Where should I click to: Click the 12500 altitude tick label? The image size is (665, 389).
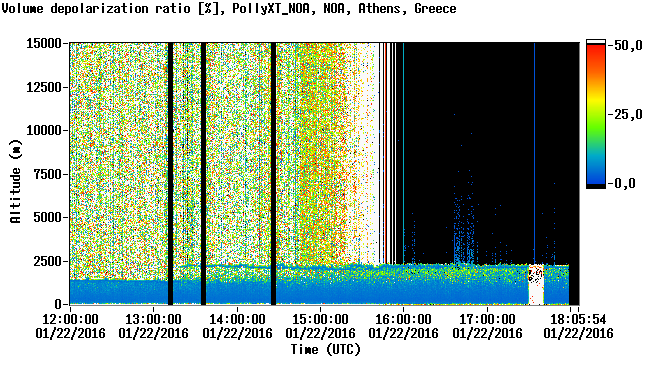[x=44, y=87]
